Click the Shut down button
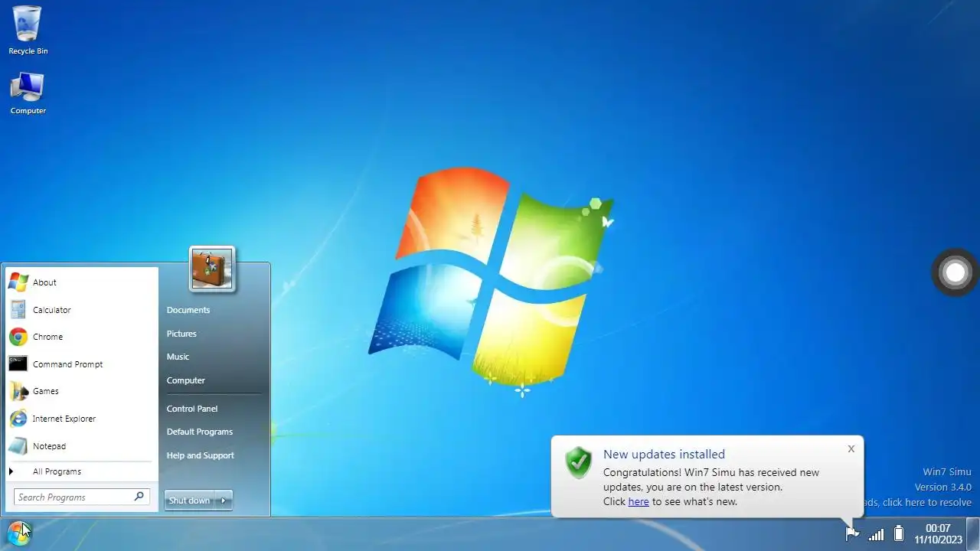Screen dimensions: 980x551 189,500
